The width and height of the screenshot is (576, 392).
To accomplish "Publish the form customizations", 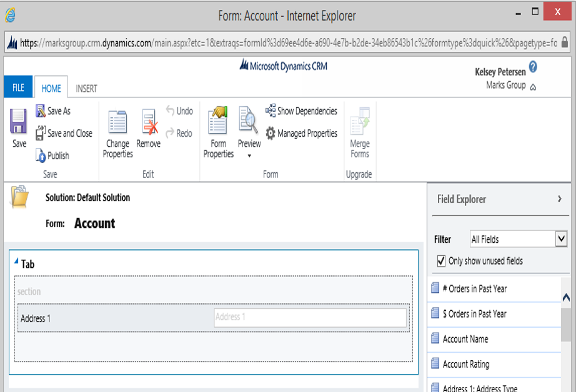I will coord(52,155).
